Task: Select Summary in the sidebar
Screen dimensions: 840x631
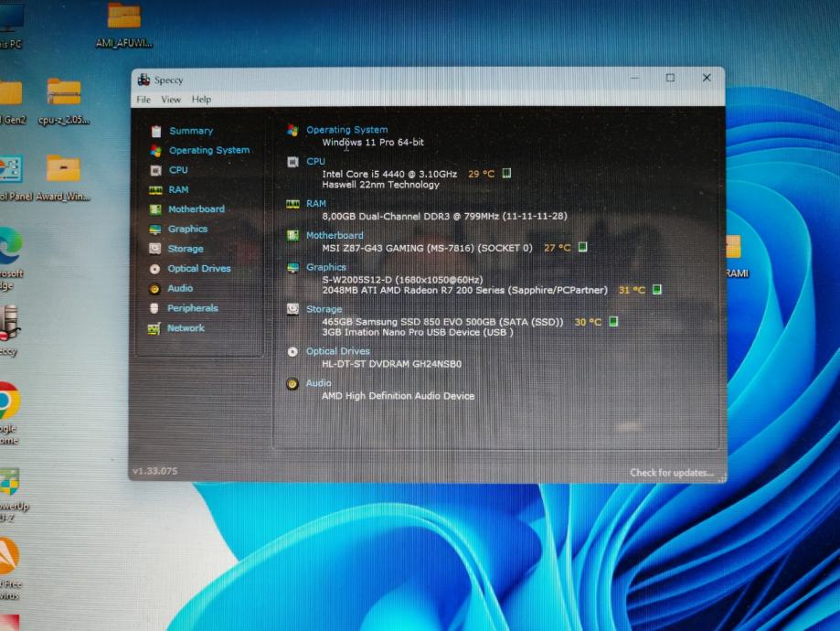Action: pyautogui.click(x=191, y=131)
